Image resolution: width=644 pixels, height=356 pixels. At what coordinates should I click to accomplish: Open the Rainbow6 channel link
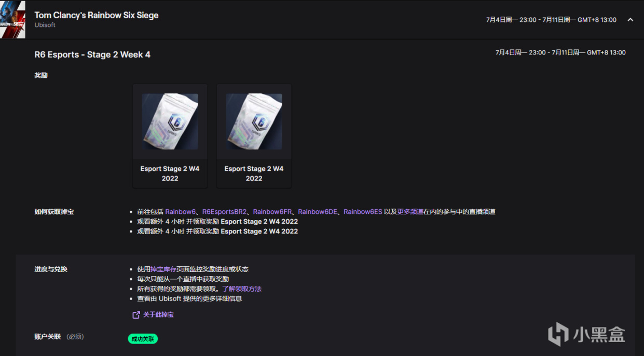tap(181, 212)
